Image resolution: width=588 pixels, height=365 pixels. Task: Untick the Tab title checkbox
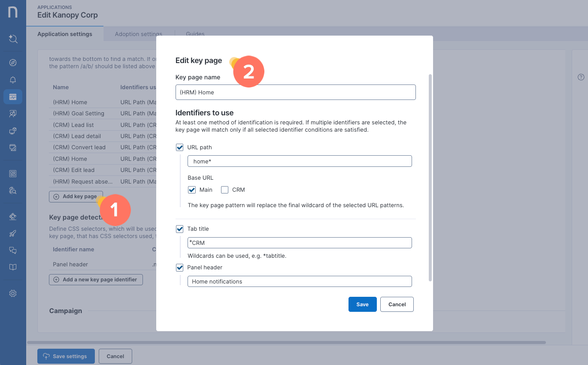click(180, 229)
